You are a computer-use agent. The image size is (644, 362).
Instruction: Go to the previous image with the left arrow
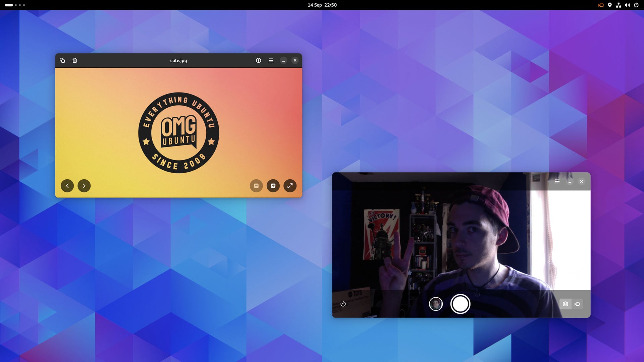(x=67, y=186)
